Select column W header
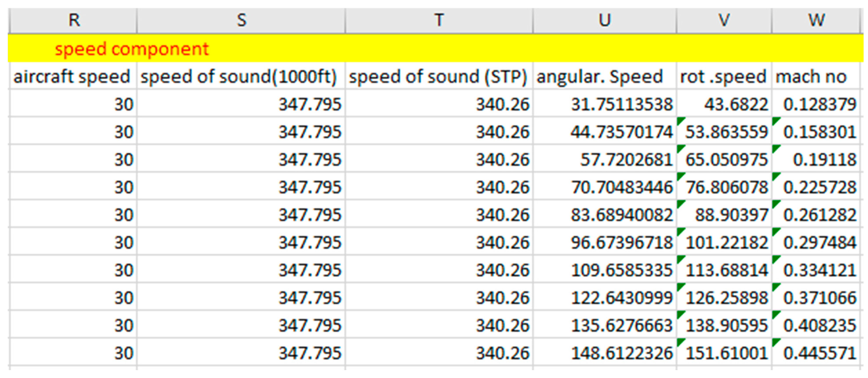The image size is (868, 378). (x=816, y=20)
